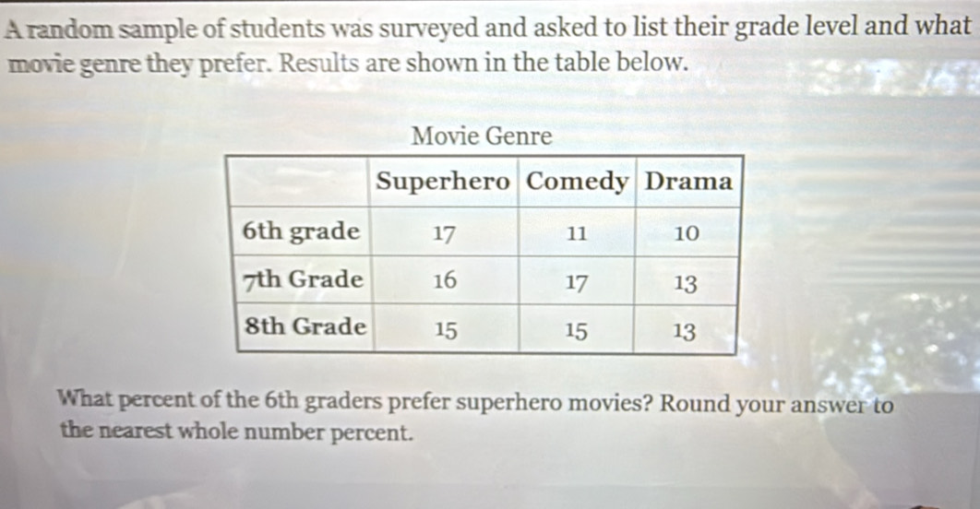
Task: Click the 7th Grade Comedy cell
Action: [x=577, y=282]
